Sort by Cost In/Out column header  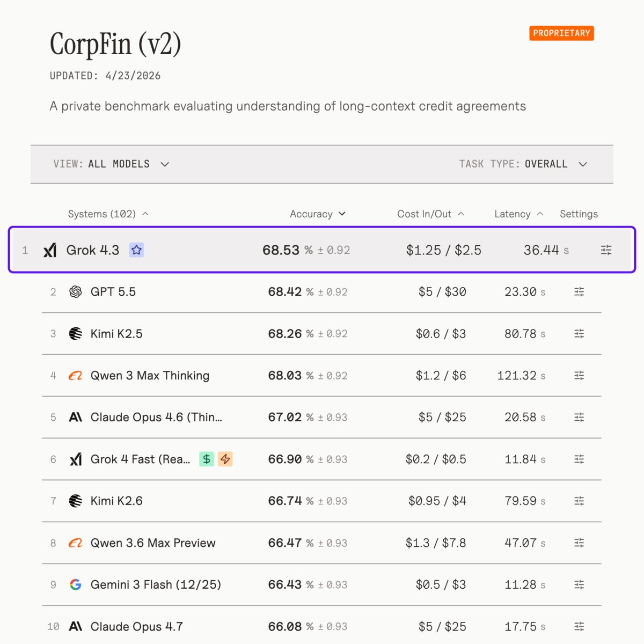(x=431, y=214)
